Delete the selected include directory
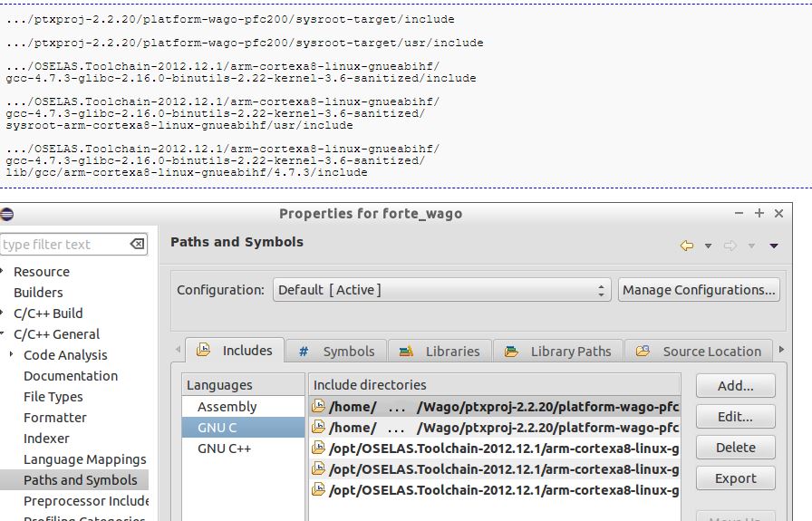Screen dimensions: 812x521 tap(735, 448)
